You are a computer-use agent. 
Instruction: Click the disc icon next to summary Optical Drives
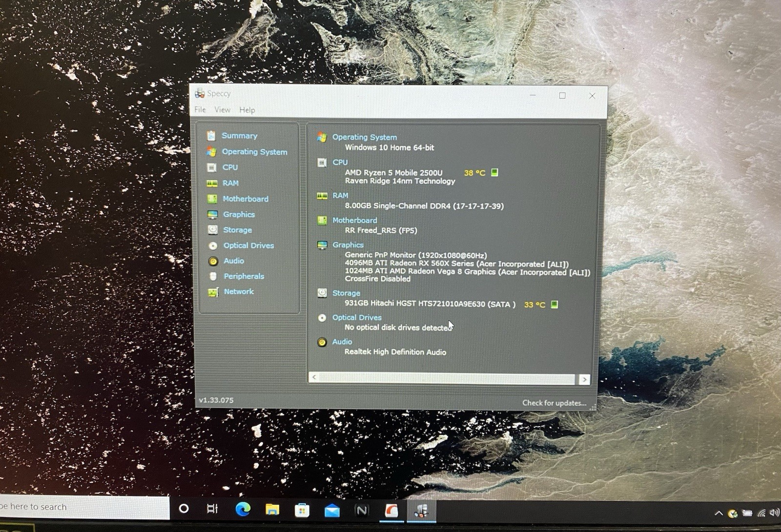point(322,318)
